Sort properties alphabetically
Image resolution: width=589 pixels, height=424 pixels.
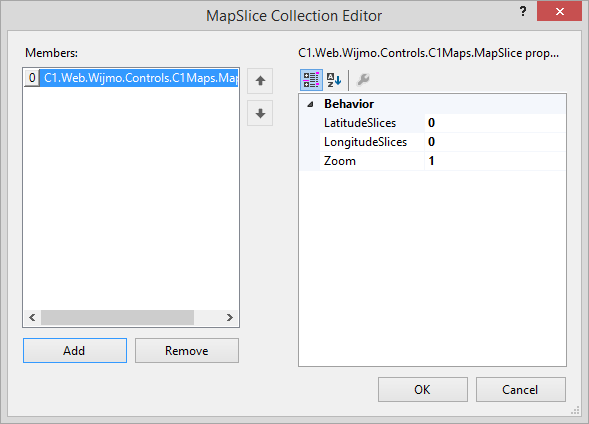point(334,80)
